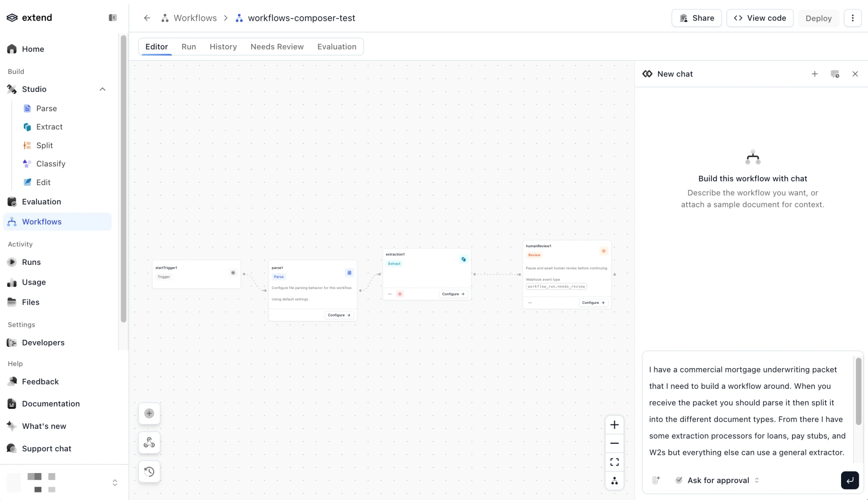Attach a file to the chat message

656,480
